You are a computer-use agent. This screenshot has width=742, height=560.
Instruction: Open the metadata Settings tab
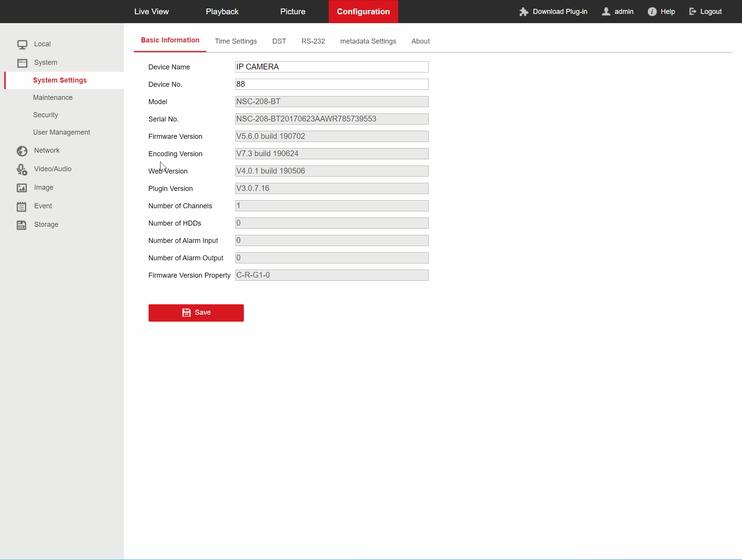367,41
